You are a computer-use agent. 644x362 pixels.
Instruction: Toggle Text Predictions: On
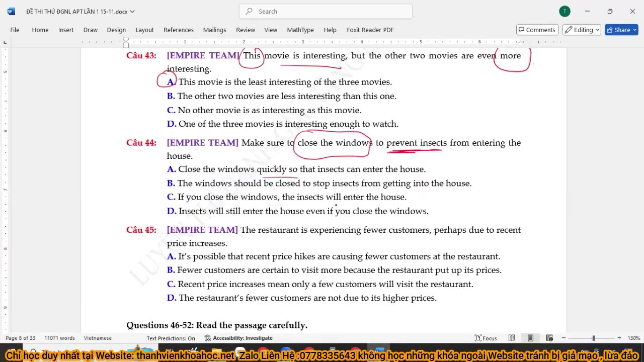tap(171, 338)
